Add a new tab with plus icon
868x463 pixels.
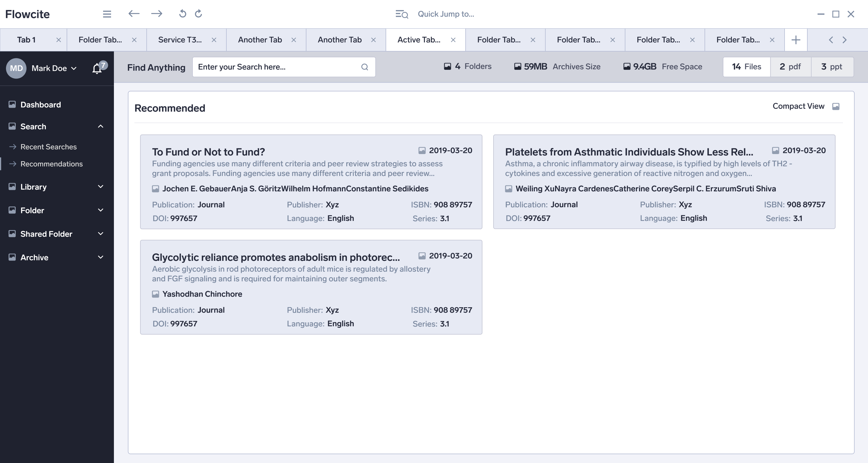[796, 40]
